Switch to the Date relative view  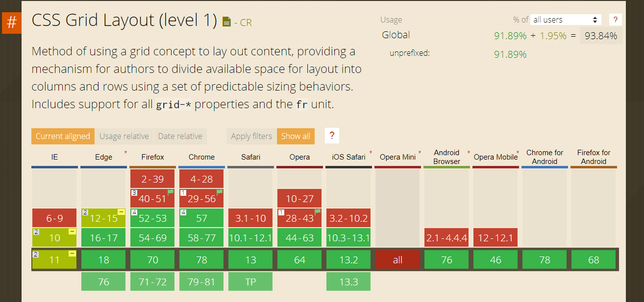[180, 136]
